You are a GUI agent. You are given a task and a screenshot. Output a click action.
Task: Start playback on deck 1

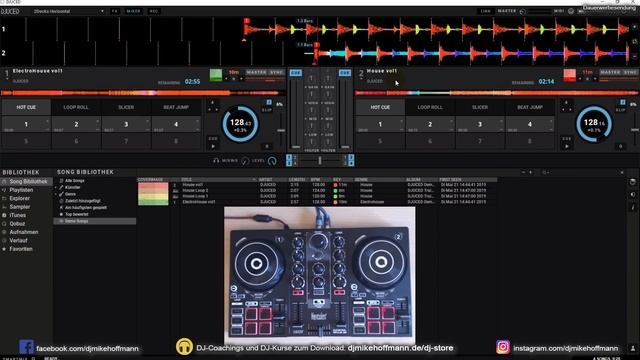(x=213, y=146)
